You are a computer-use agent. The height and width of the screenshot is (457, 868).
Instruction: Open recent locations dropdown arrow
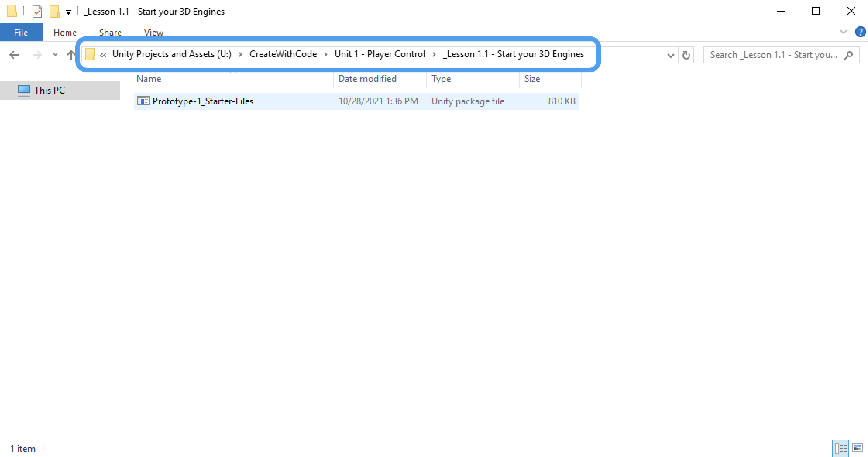coord(55,55)
